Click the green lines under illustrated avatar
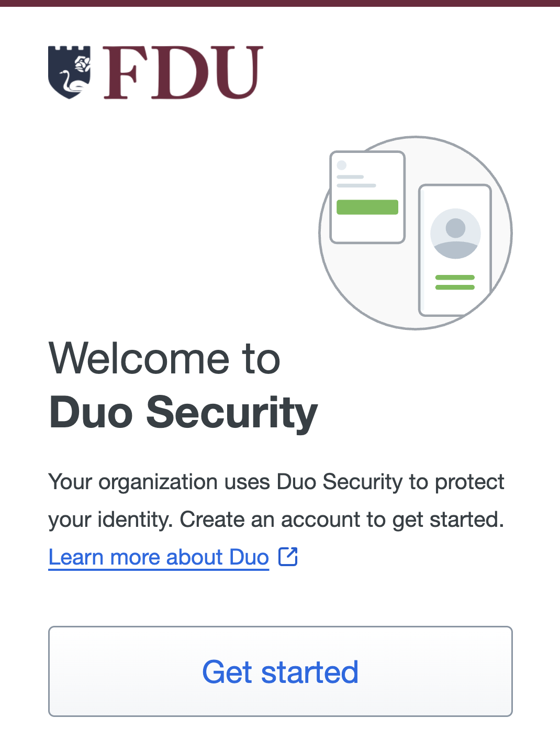560x751 pixels. click(455, 282)
